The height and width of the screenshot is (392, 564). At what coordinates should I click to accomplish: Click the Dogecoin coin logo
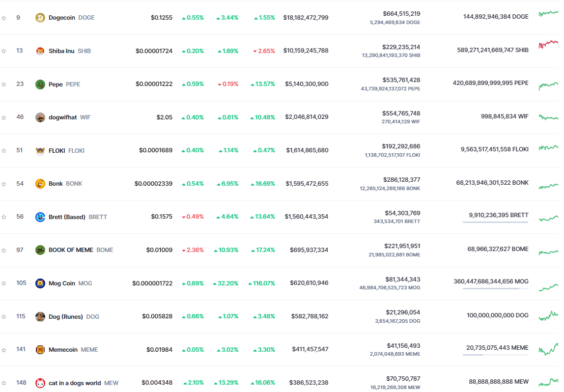coord(40,18)
